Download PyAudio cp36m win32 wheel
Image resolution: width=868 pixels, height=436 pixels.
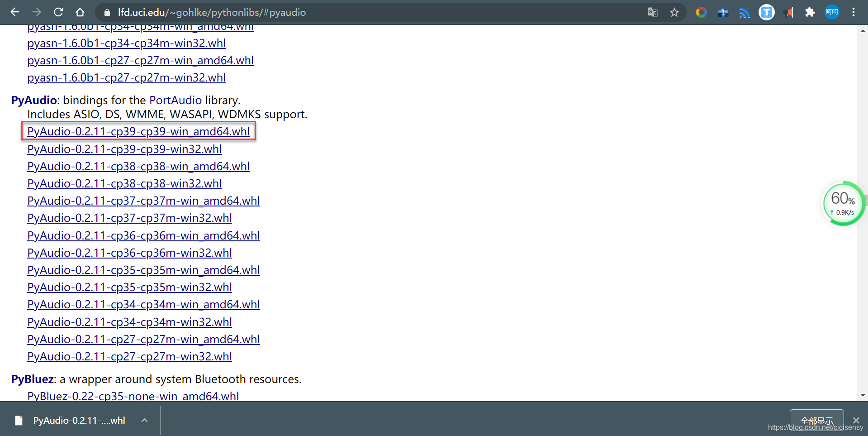click(129, 253)
